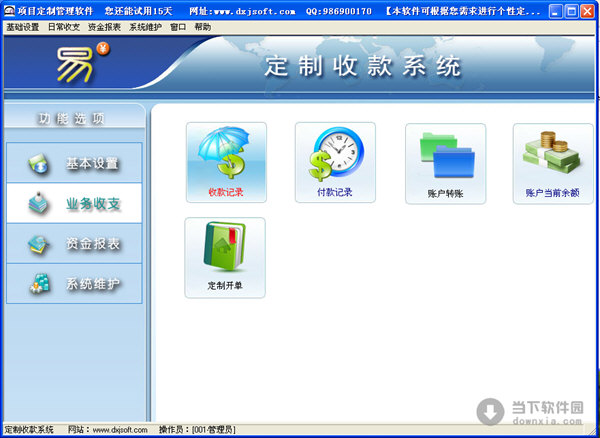Go to 系统维护 in the sidebar

click(75, 284)
